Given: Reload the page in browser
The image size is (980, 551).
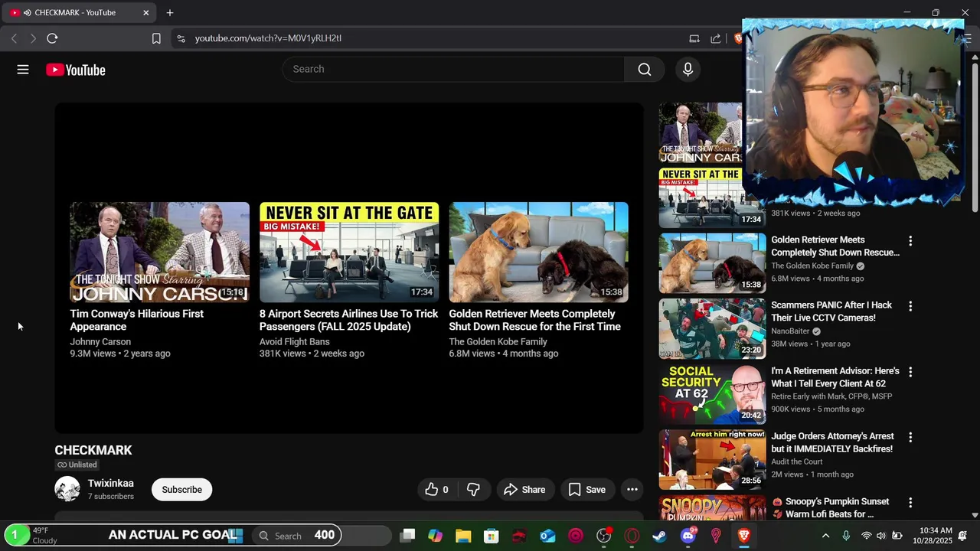Looking at the screenshot, I should [52, 38].
